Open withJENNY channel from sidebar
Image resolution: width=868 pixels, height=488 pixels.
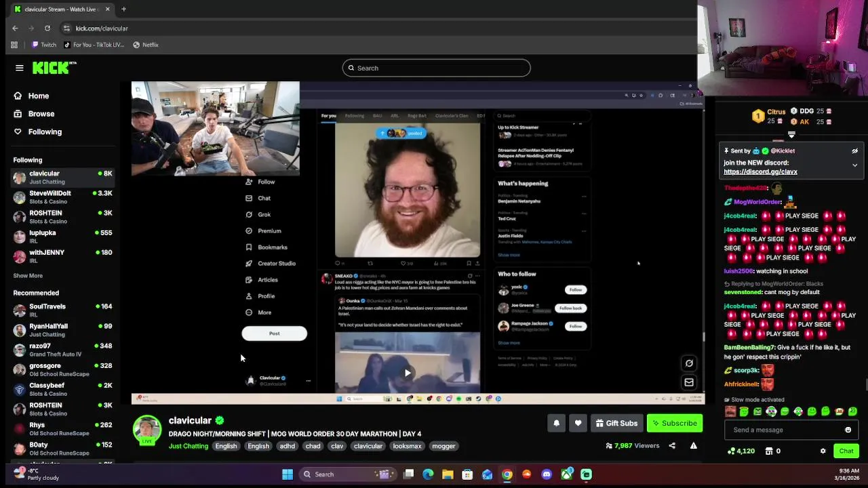(62, 256)
